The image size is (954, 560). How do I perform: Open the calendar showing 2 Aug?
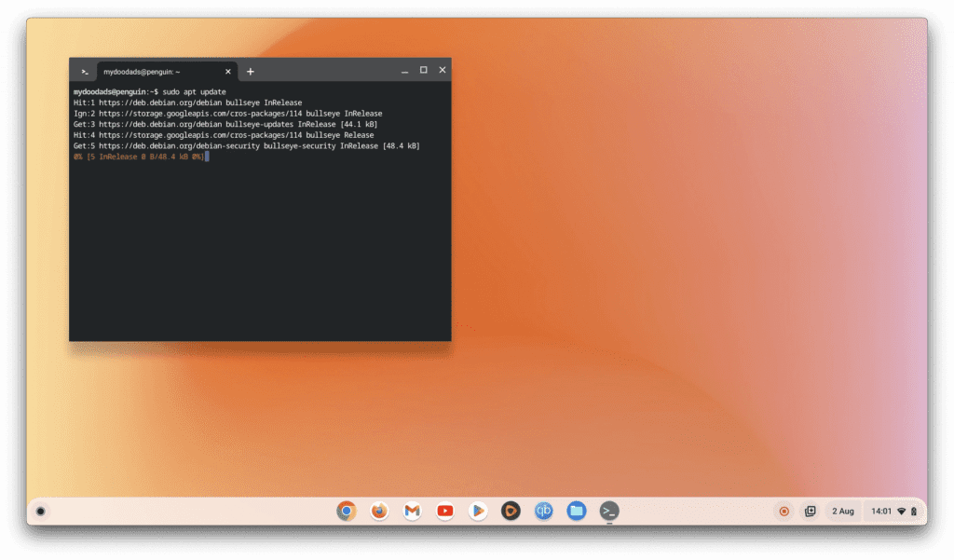[x=842, y=512]
